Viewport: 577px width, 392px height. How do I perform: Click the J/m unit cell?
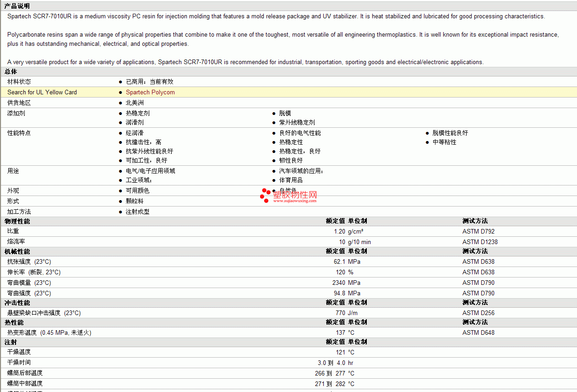click(353, 313)
